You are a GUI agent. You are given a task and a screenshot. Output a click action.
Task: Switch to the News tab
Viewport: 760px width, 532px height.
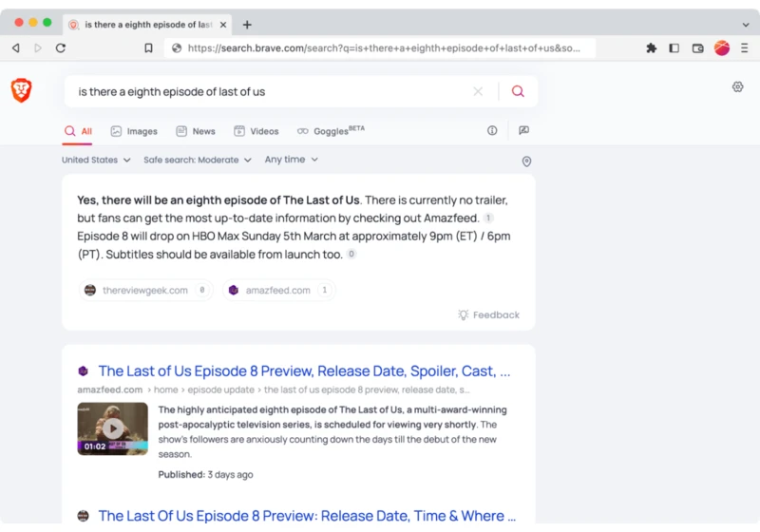tap(196, 131)
